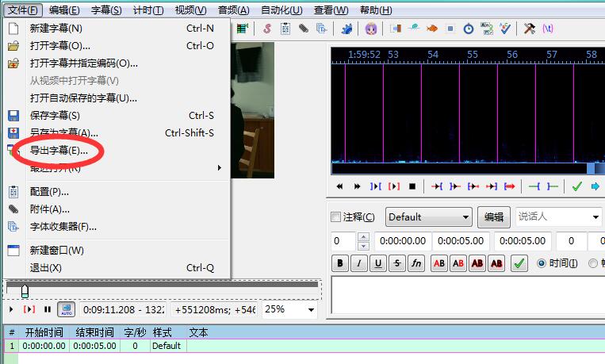Expand the 说话人 actor dropdown
605x364 pixels.
pyautogui.click(x=595, y=217)
